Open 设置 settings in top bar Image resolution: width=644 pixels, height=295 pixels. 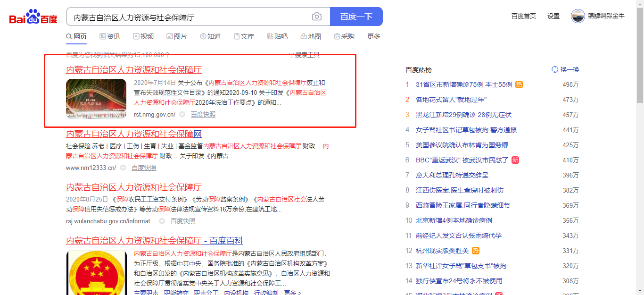click(x=553, y=16)
